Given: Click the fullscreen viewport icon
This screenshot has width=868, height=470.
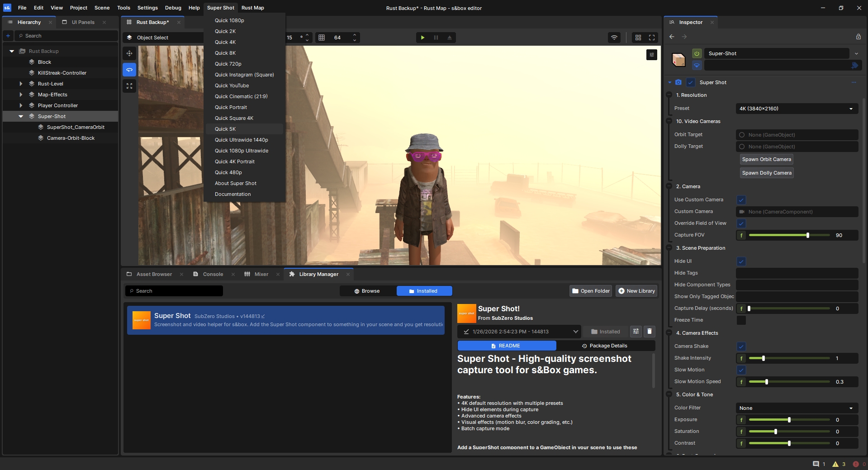Looking at the screenshot, I should pyautogui.click(x=652, y=38).
